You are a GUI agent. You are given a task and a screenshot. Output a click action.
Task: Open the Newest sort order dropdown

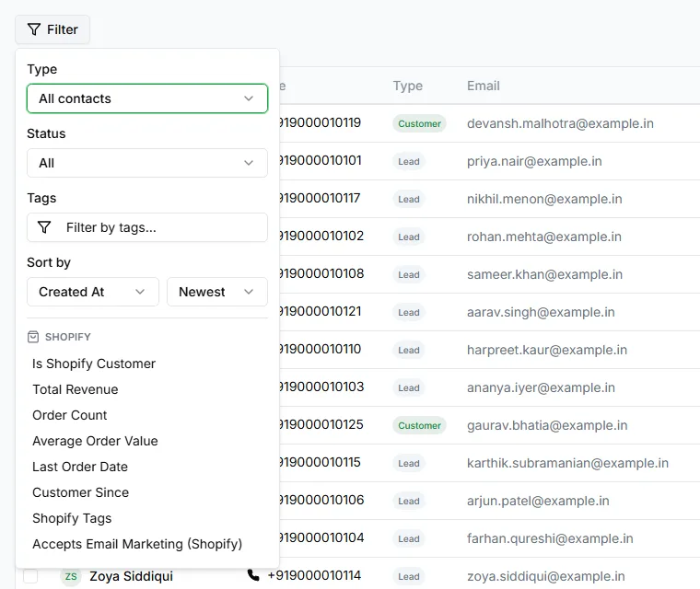pyautogui.click(x=217, y=292)
